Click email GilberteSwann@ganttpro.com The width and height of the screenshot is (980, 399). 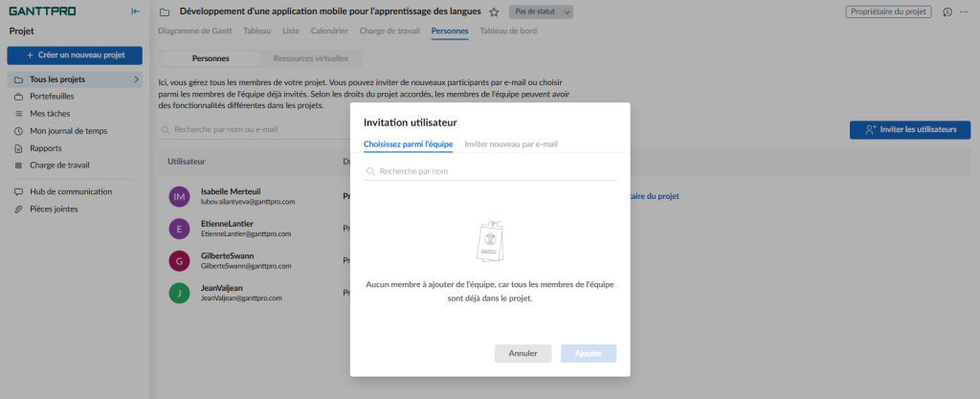click(x=246, y=266)
